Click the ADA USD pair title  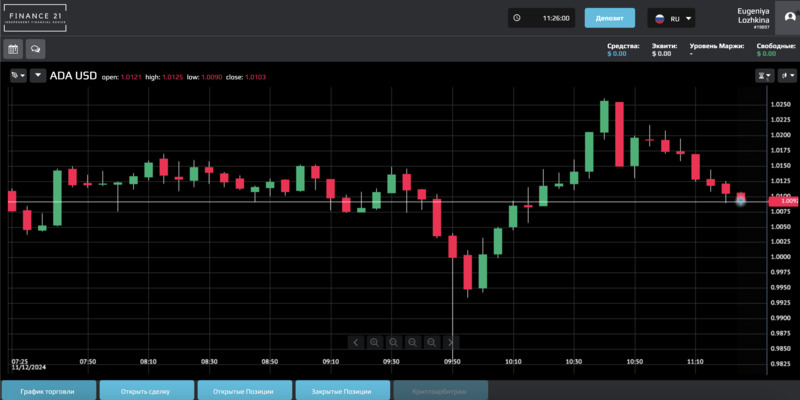coord(73,76)
